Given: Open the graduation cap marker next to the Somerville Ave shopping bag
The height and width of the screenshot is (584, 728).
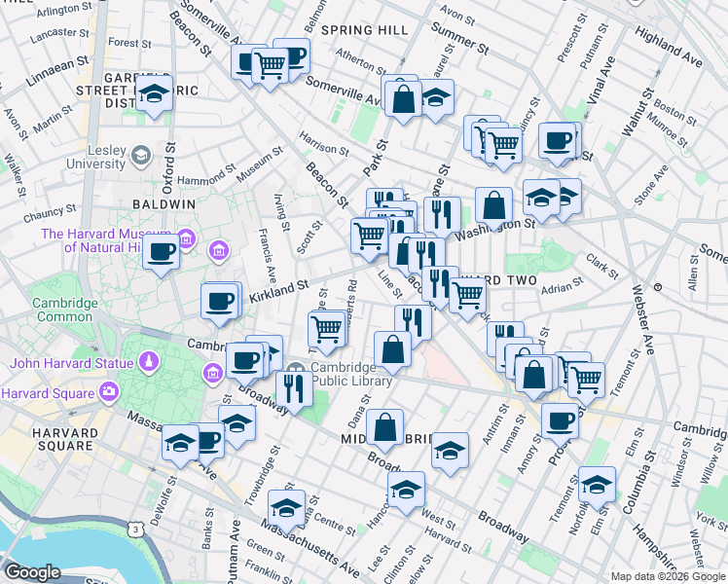Looking at the screenshot, I should tap(435, 100).
